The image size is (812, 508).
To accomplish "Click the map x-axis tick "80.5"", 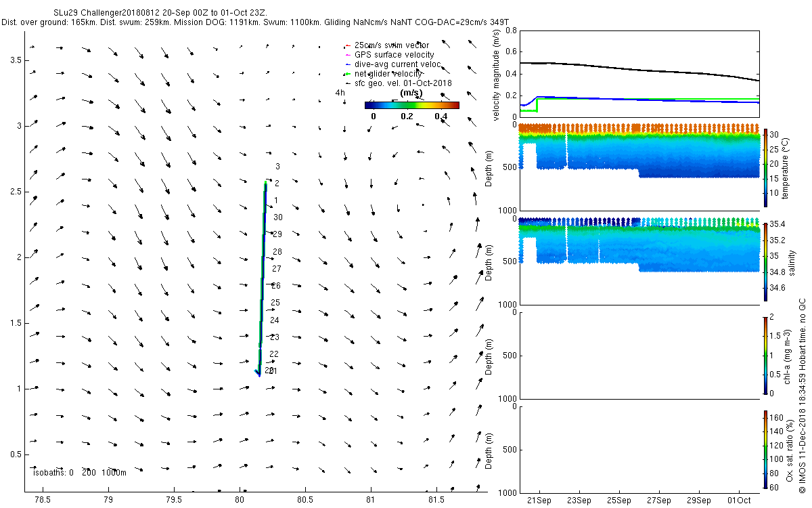I will click(305, 500).
